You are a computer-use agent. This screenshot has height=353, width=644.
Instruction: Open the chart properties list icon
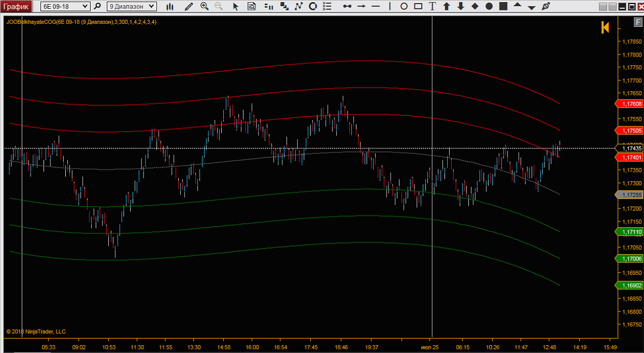[x=326, y=6]
